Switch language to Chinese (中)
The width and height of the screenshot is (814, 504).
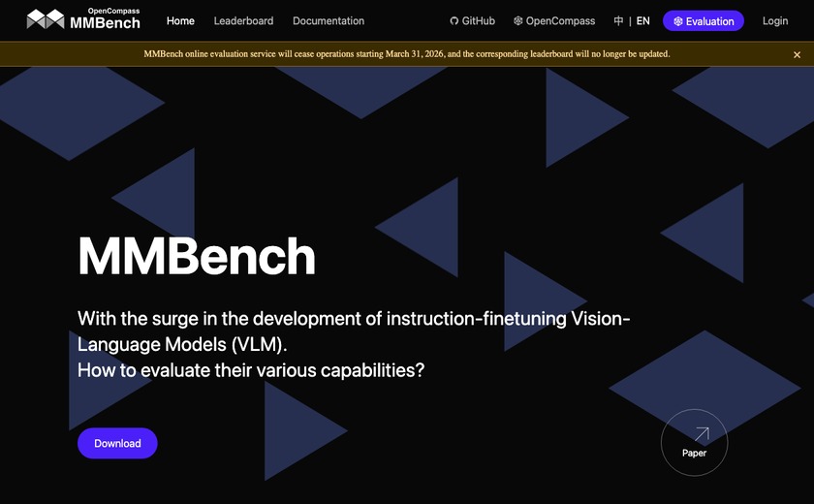pos(618,20)
